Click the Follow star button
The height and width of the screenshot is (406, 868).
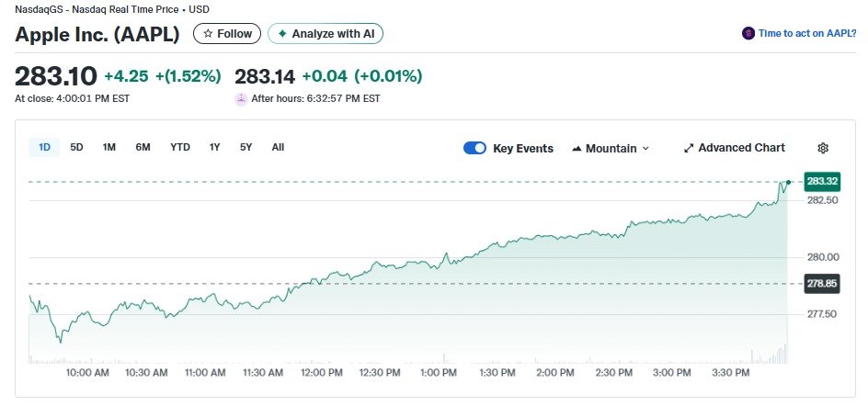[226, 34]
